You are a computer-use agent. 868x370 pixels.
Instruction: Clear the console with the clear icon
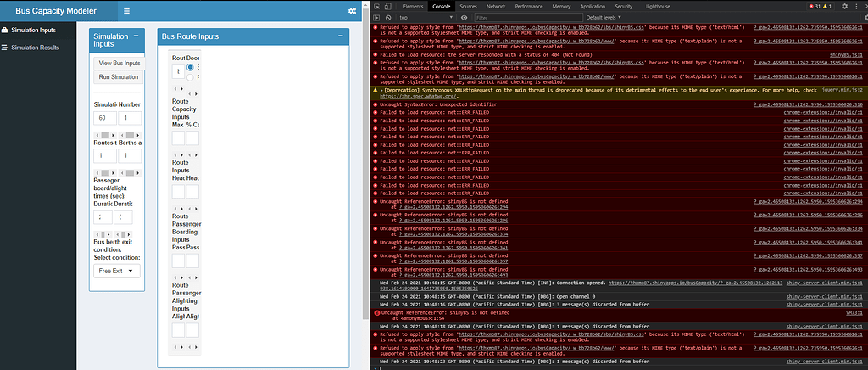coord(388,17)
